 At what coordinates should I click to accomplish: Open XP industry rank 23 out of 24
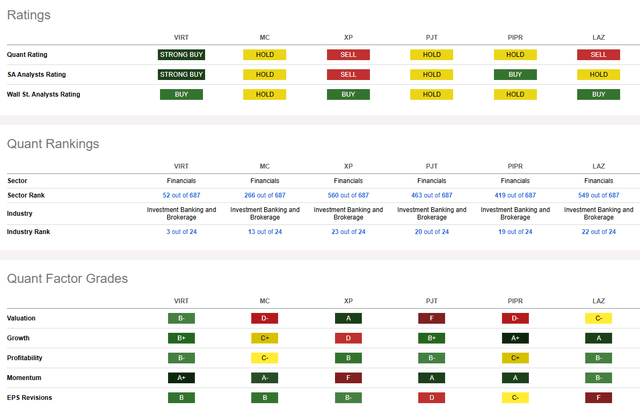pos(348,231)
